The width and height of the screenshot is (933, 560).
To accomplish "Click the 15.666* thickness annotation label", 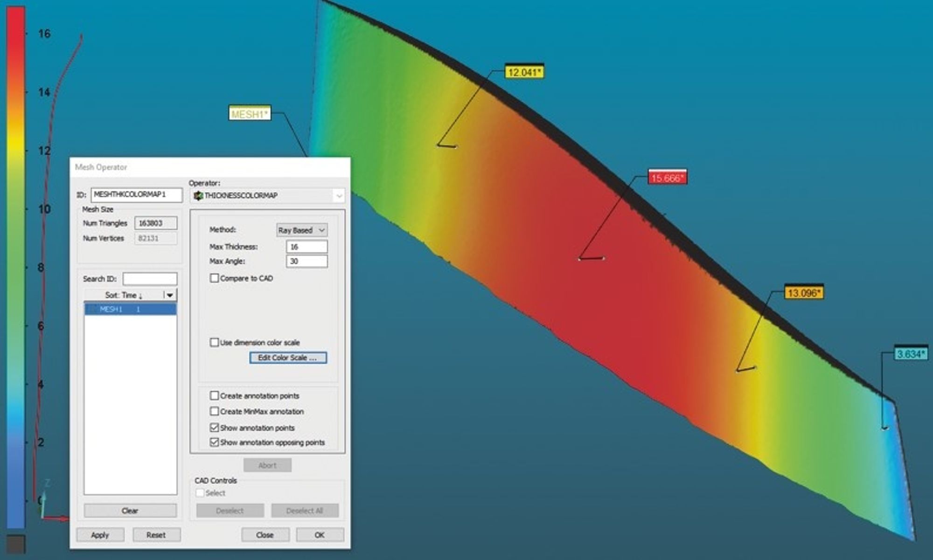I will [x=668, y=177].
